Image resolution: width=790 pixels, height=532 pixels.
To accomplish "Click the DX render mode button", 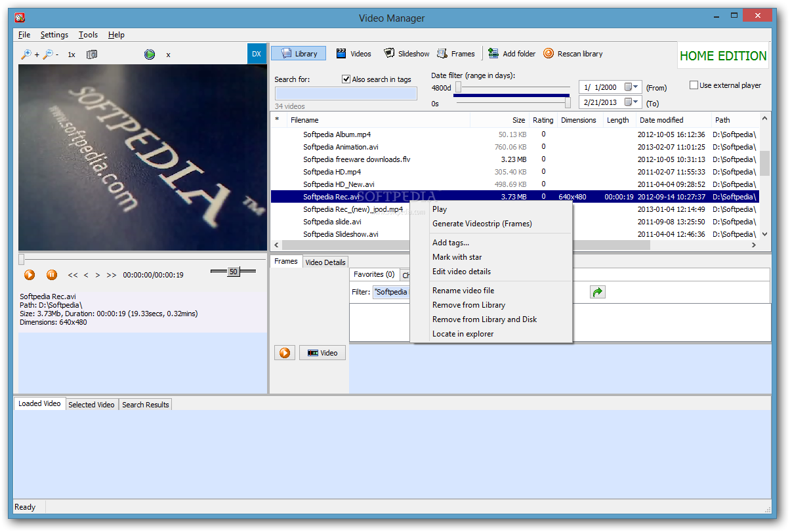I will tap(257, 54).
